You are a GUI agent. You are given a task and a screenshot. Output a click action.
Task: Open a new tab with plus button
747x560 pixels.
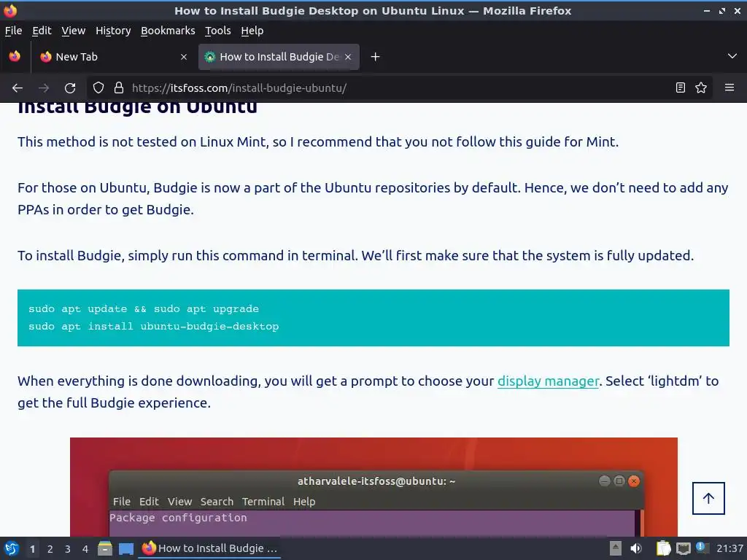click(376, 57)
